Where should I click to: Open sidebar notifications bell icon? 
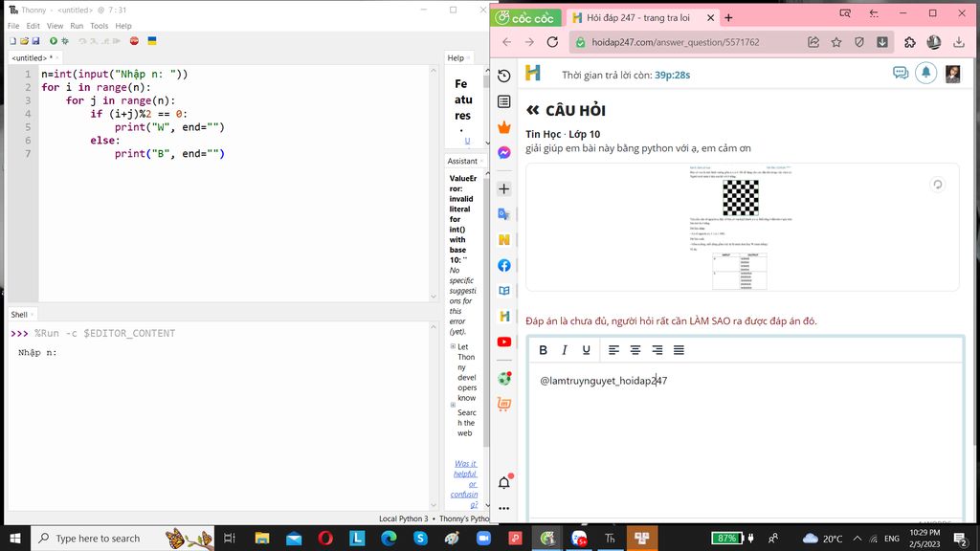coord(504,482)
